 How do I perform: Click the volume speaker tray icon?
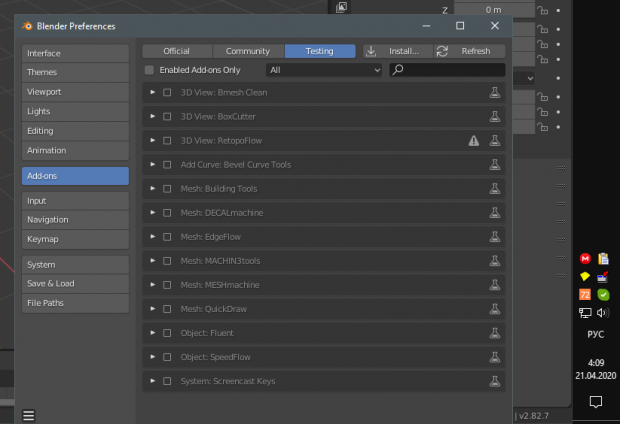(x=603, y=313)
